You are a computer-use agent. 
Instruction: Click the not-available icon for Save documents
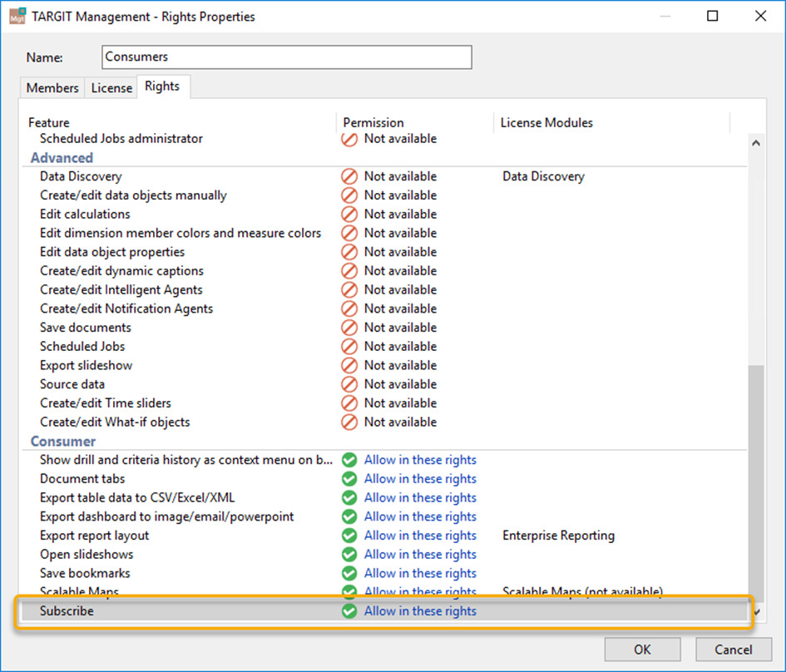click(x=349, y=328)
